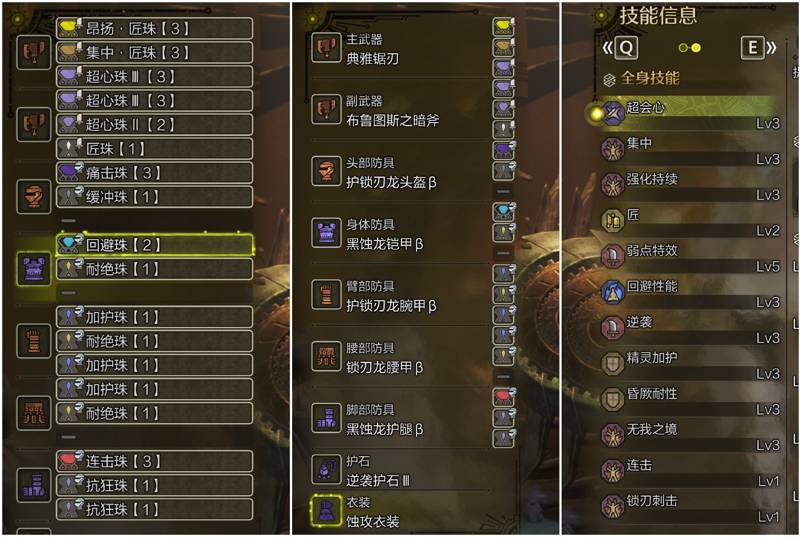Select the 回避珠【2】 decoration slot
Image resolution: width=800 pixels, height=537 pixels.
[155, 245]
